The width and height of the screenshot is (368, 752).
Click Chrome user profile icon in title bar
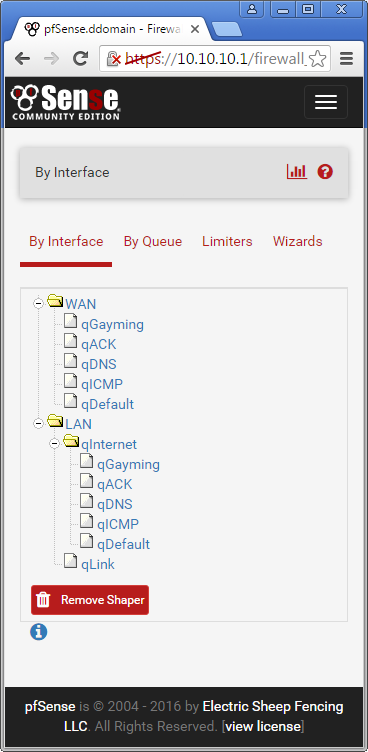click(x=251, y=8)
